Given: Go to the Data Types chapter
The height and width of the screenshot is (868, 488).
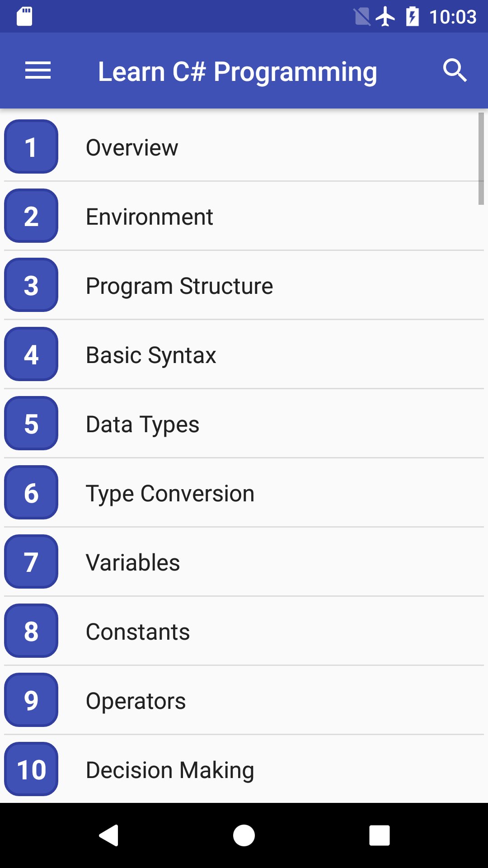Looking at the screenshot, I should [142, 424].
